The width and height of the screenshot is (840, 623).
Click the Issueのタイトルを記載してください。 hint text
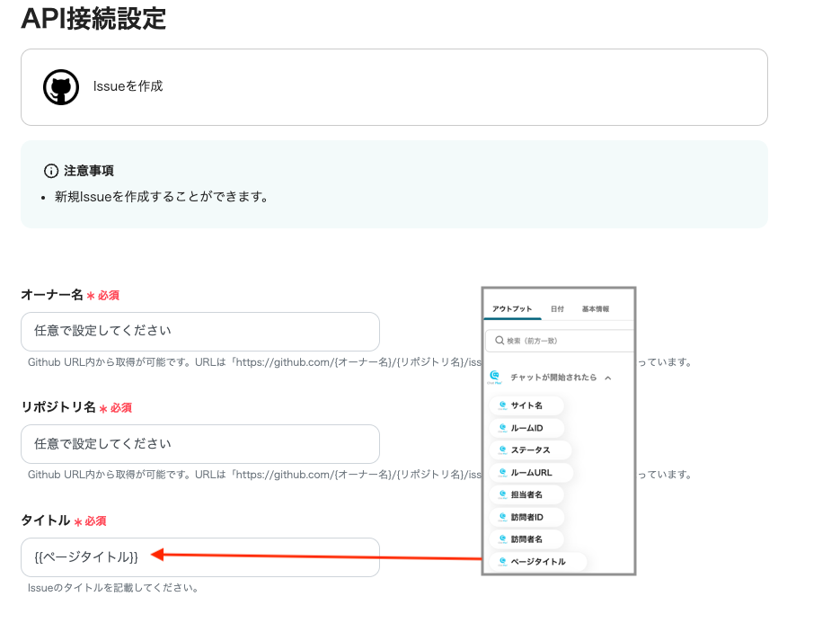pos(113,588)
